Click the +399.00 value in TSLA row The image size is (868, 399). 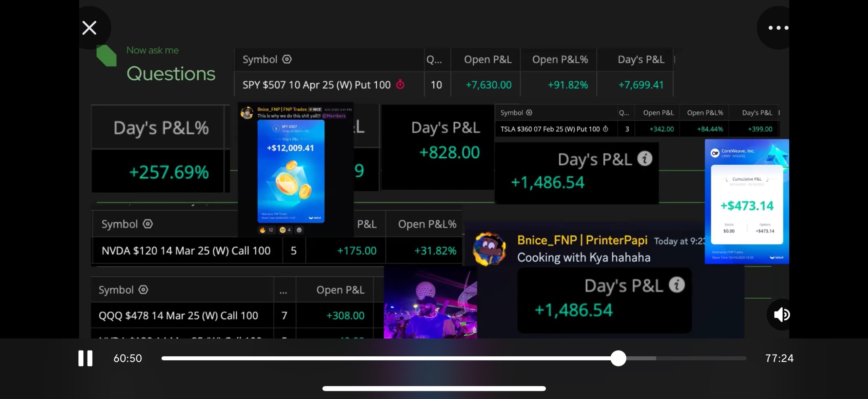[x=760, y=129]
